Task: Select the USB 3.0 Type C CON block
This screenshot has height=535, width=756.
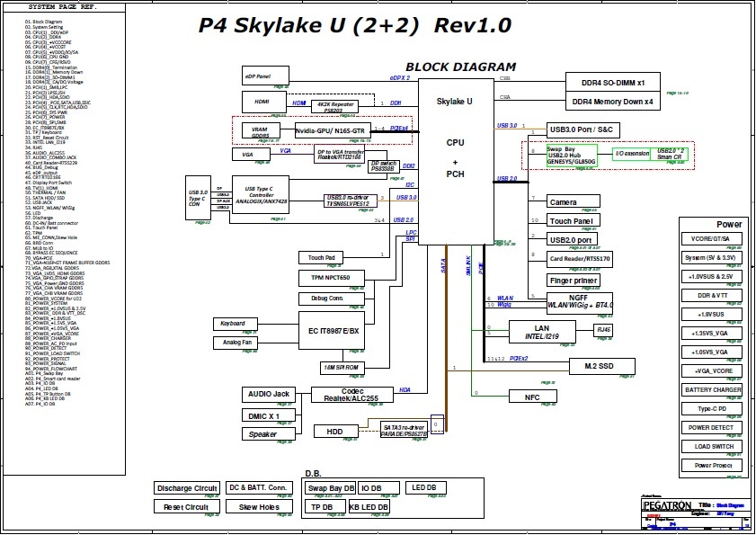Action: (x=198, y=198)
